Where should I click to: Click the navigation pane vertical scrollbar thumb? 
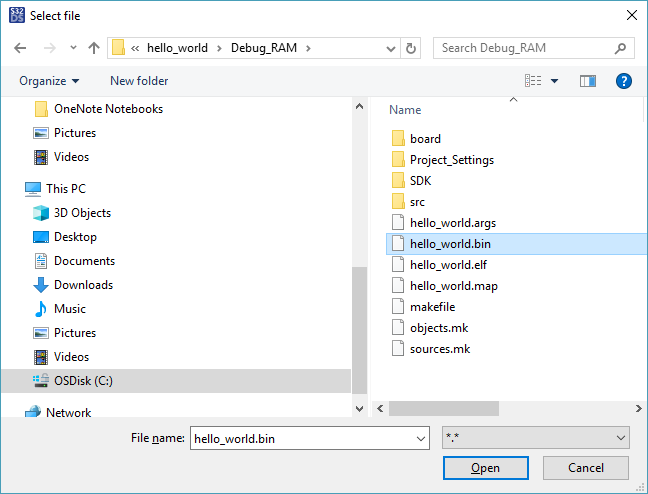pos(360,330)
